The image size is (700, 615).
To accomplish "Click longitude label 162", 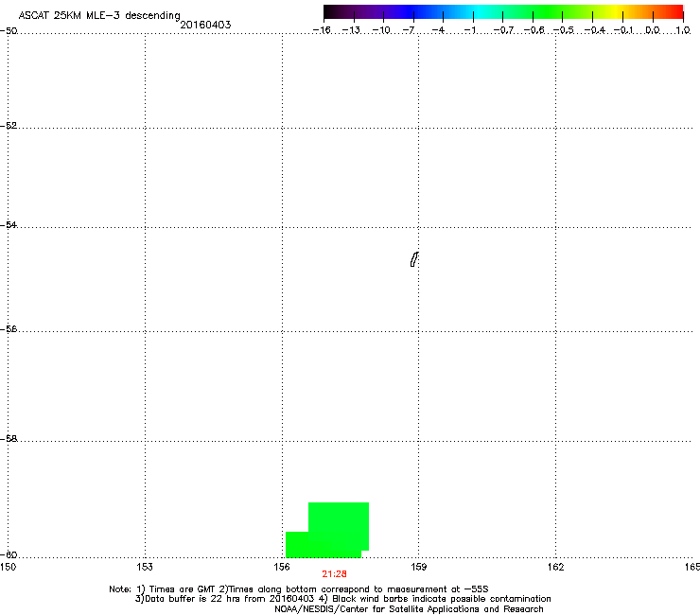I will [x=556, y=567].
